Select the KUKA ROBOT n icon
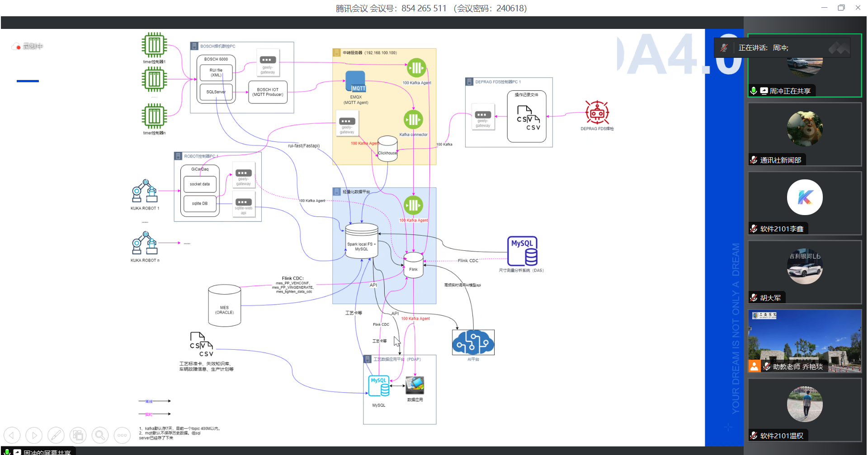Viewport: 868px width, 455px height. (x=145, y=243)
